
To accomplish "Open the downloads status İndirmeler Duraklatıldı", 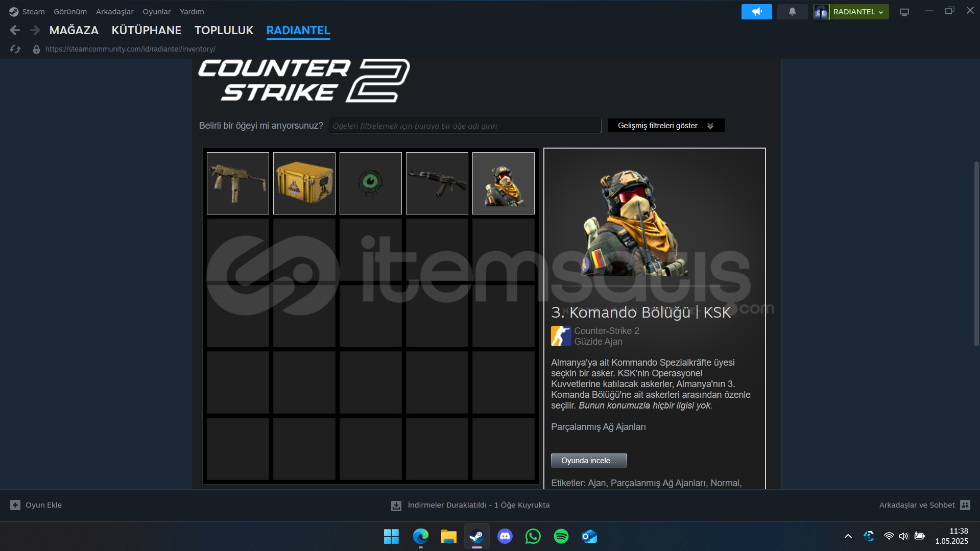I will tap(479, 505).
